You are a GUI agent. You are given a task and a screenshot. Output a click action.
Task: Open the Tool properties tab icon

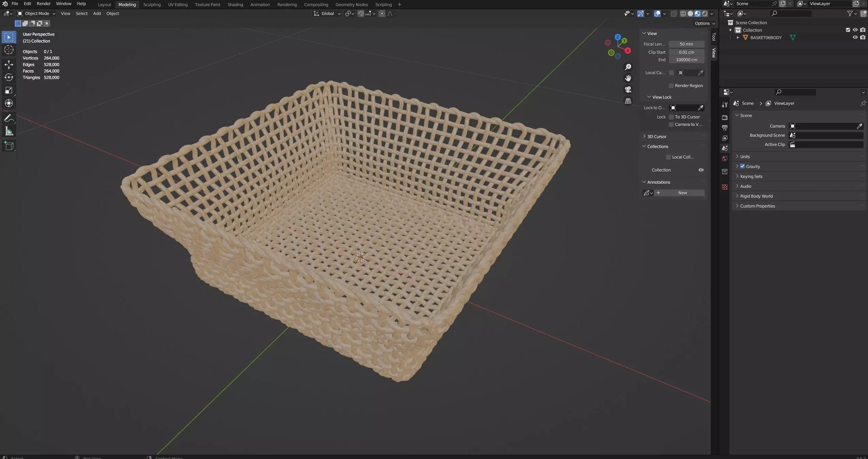725,105
